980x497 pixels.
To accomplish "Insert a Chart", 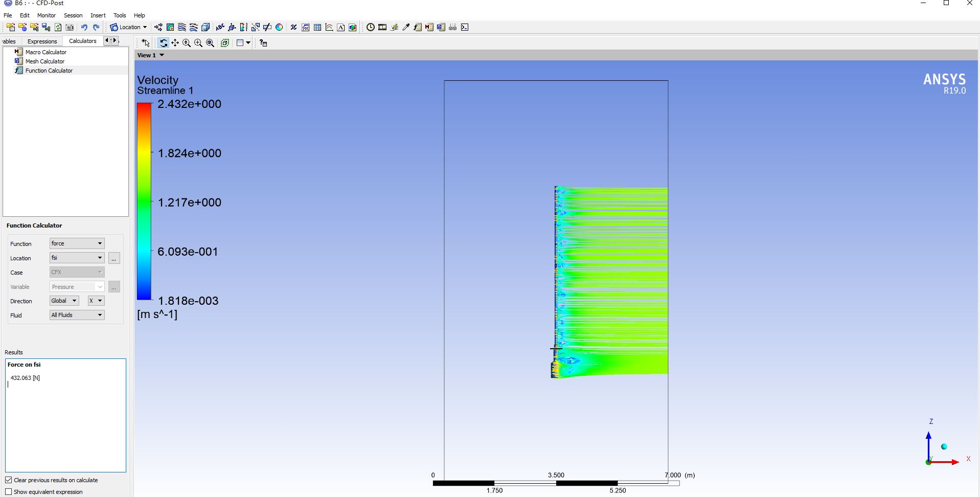I will [x=329, y=27].
